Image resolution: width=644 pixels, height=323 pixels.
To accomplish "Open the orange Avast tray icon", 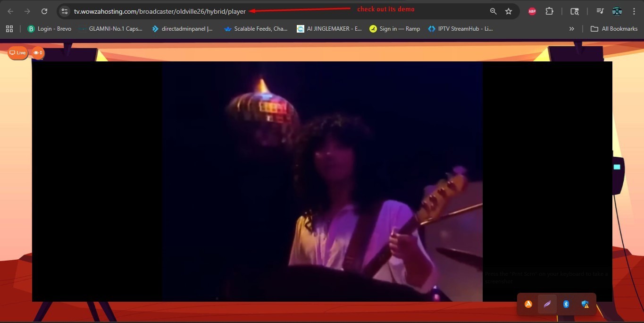I will tap(528, 304).
